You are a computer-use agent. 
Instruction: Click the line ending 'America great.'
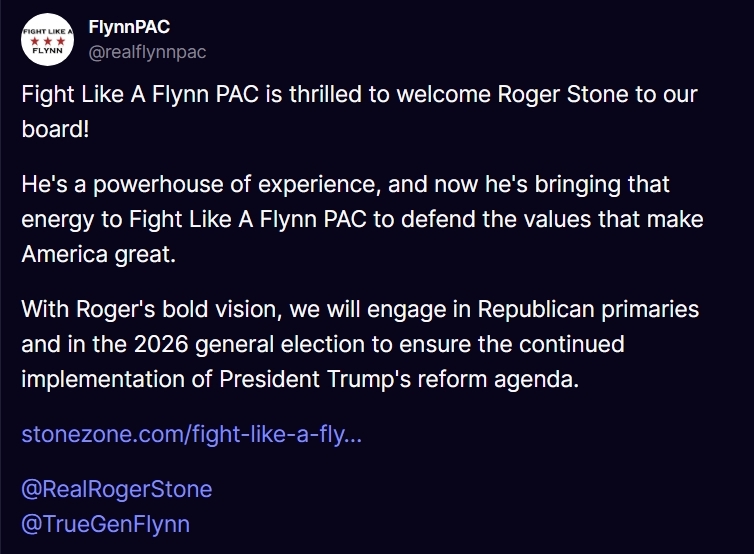coord(99,254)
